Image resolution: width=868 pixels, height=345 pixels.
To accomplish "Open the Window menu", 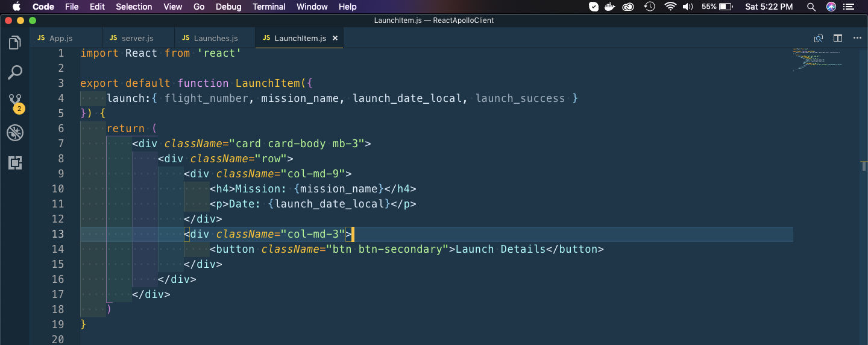I will click(312, 7).
